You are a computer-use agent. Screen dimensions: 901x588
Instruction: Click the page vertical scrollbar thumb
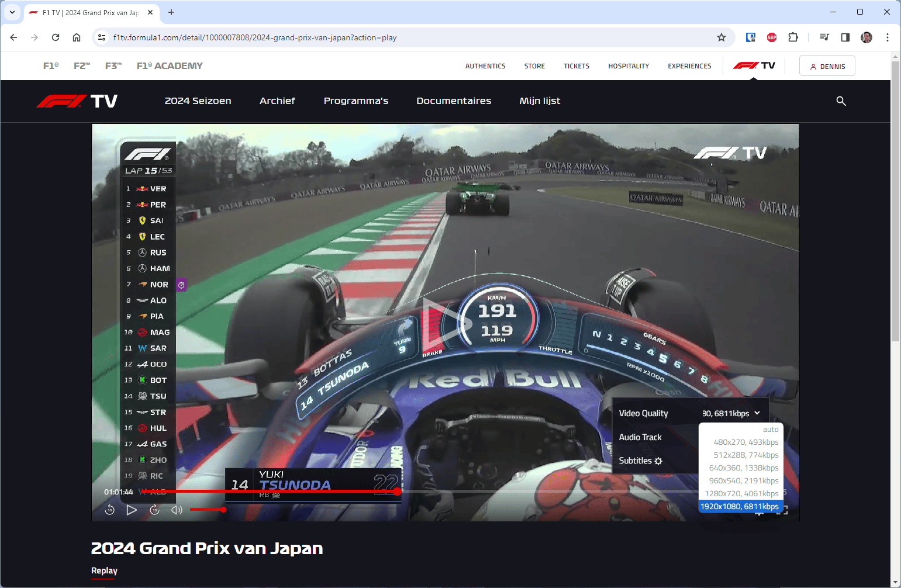[895, 201]
